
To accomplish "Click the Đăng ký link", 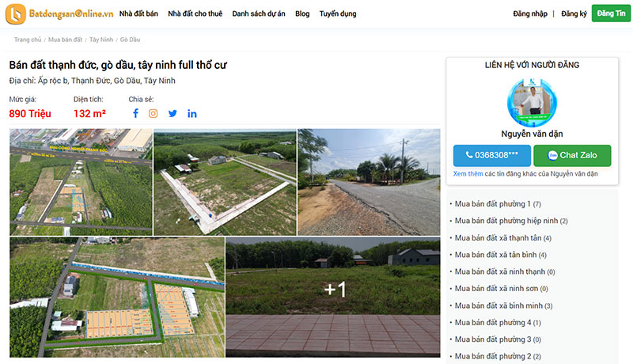I will point(574,14).
